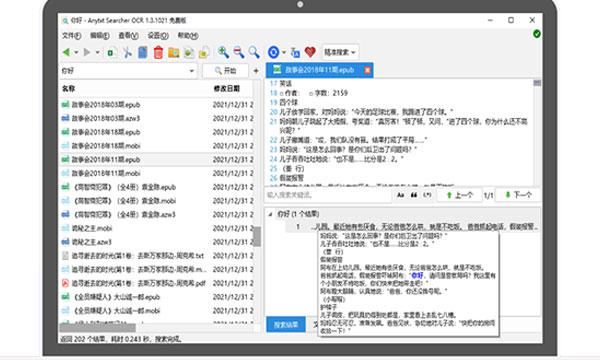This screenshot has width=600, height=360.
Task: Open the back arrow history dropdown
Action: (76, 52)
